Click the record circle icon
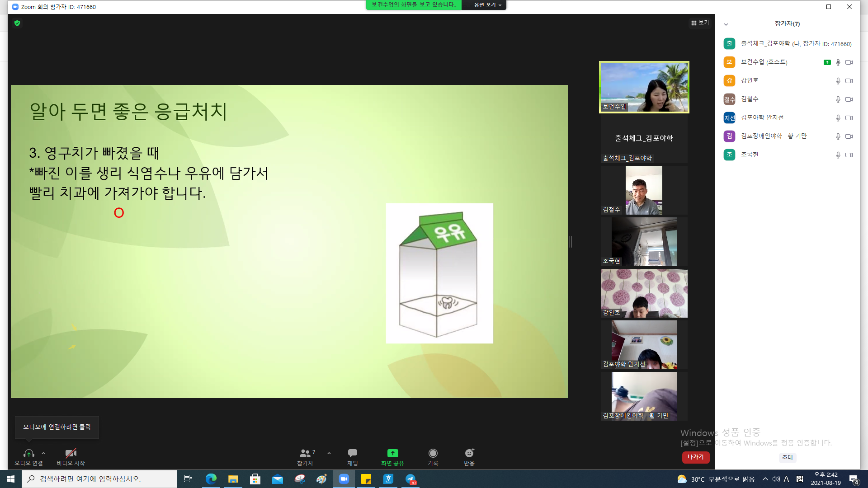868x488 pixels. coord(433,453)
